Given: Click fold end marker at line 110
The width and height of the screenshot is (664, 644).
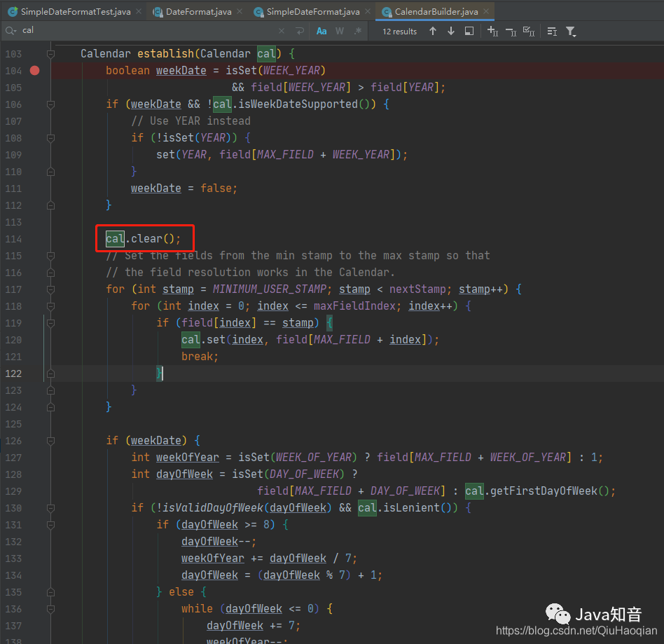Looking at the screenshot, I should [50, 172].
